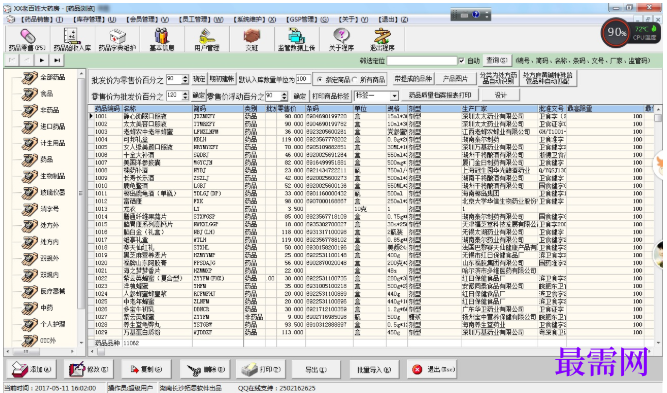Click the 批量导入 button
Image resolution: width=667 pixels, height=393 pixels.
[374, 369]
